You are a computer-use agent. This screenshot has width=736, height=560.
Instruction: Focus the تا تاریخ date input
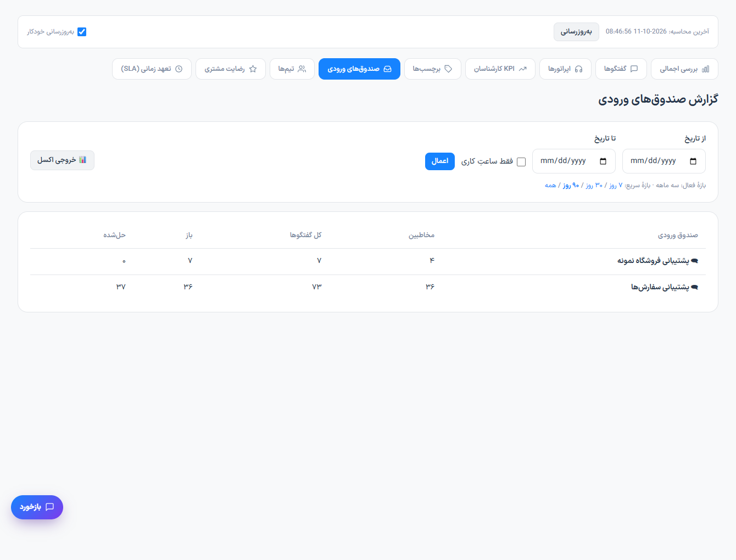(574, 161)
